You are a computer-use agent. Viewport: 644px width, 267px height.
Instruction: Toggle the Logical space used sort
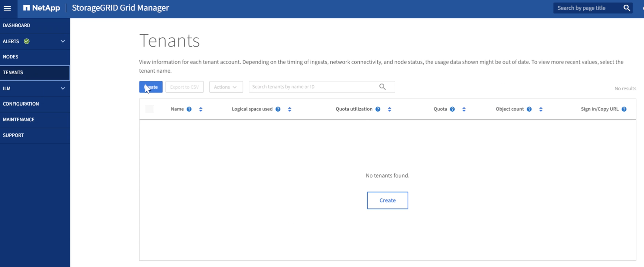point(288,109)
